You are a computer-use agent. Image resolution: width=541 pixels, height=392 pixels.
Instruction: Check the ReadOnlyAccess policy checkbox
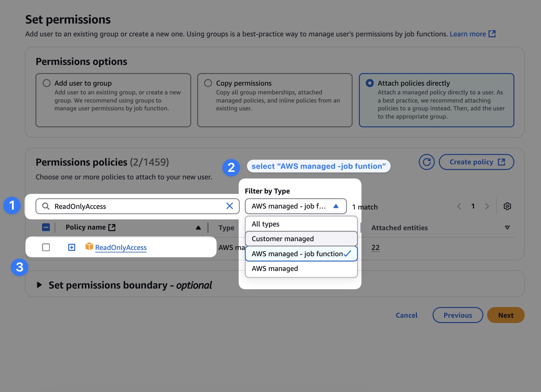[46, 247]
